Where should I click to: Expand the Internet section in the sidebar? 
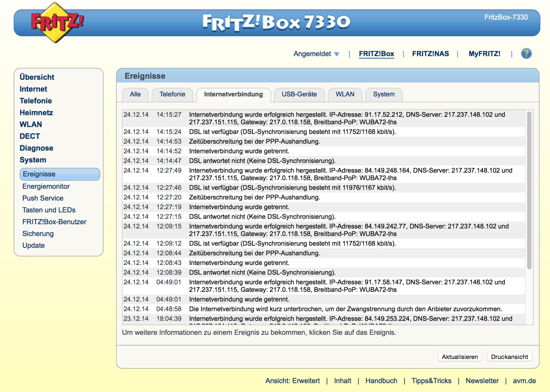click(x=33, y=89)
